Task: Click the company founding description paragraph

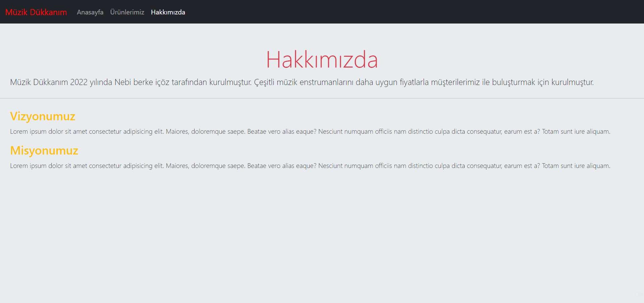Action: (302, 82)
